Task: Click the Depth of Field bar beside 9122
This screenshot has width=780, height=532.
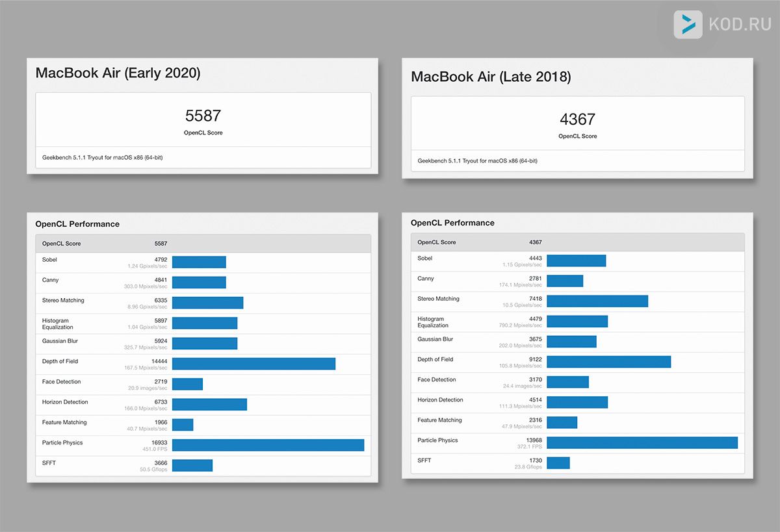Action: click(609, 362)
